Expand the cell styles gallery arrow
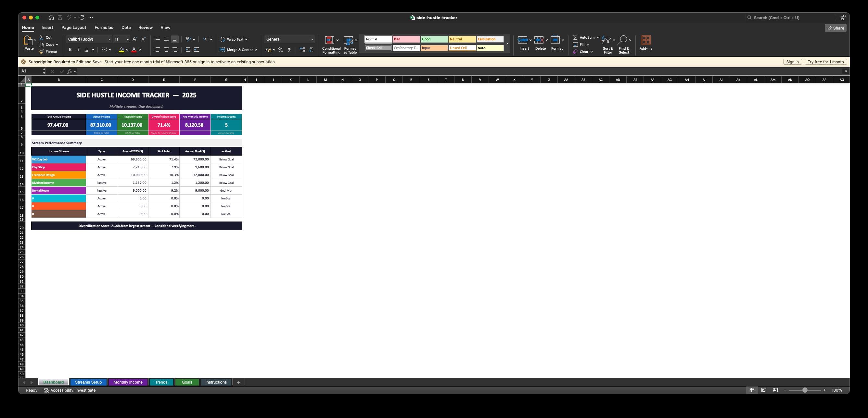868x418 pixels. coord(507,44)
